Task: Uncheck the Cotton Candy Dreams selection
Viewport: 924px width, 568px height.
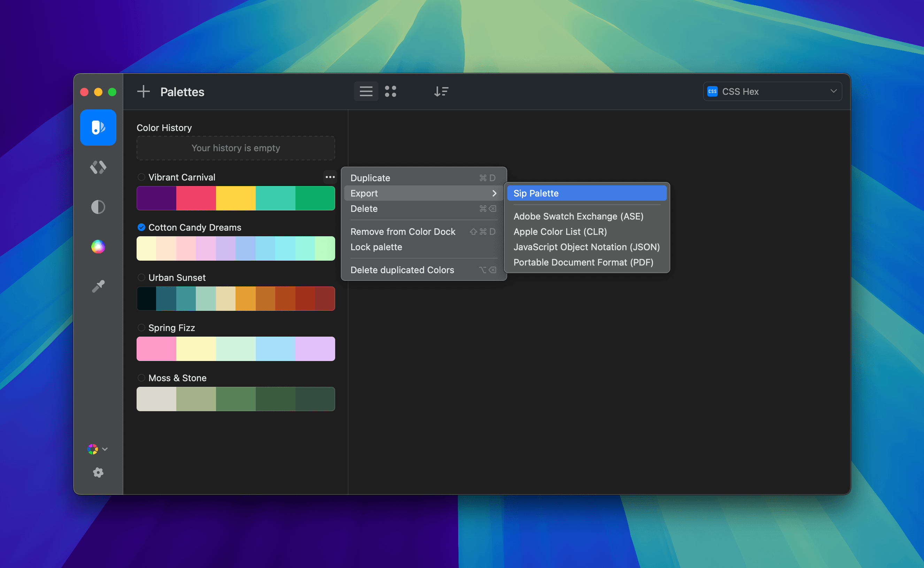Action: click(141, 227)
